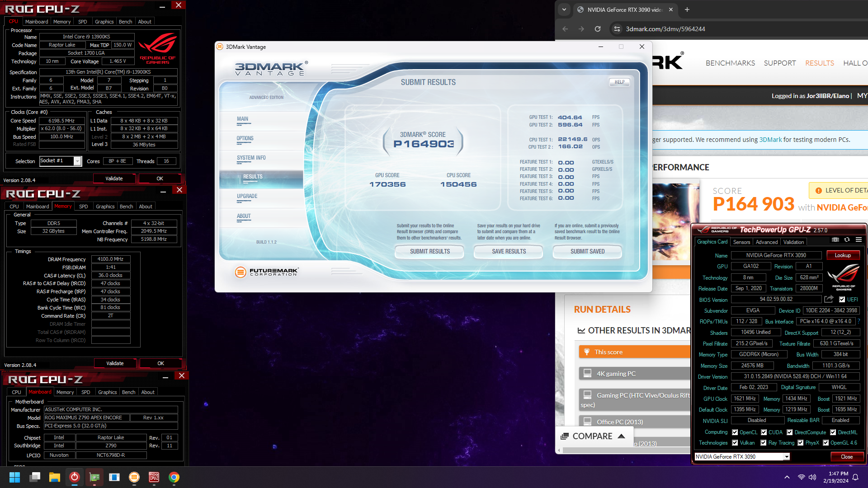Toggle the DirectCompute checkbox
This screenshot has height=488, width=868.
[790, 432]
